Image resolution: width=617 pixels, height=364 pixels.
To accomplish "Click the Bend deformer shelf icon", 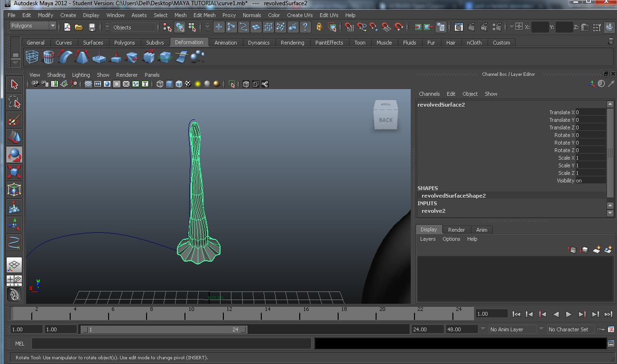I will (65, 57).
